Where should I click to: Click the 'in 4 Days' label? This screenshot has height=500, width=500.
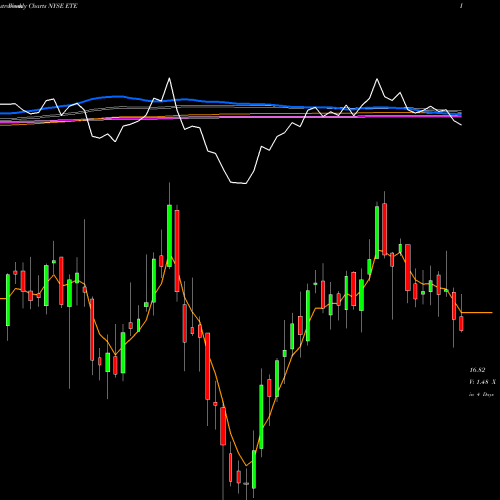[481, 394]
